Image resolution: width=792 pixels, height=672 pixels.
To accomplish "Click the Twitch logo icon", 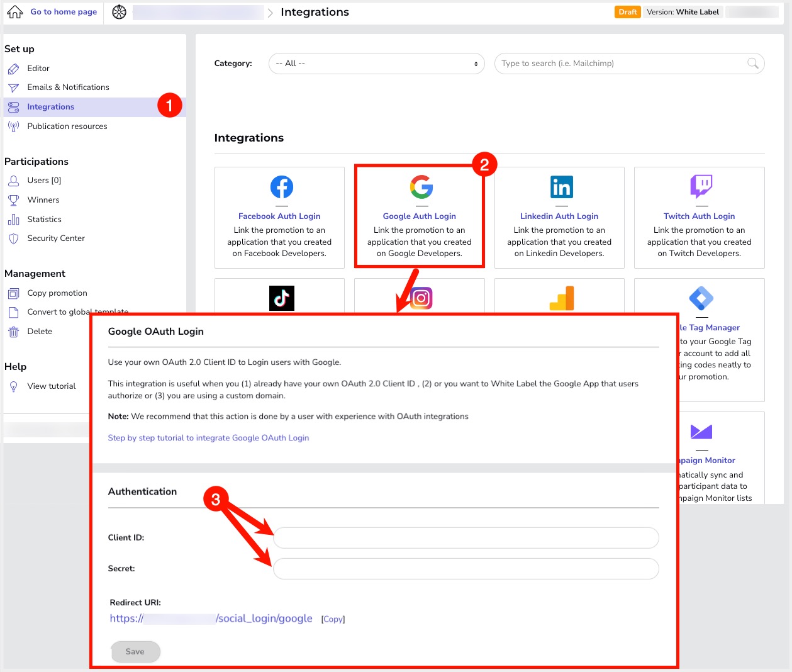I will tap(701, 187).
